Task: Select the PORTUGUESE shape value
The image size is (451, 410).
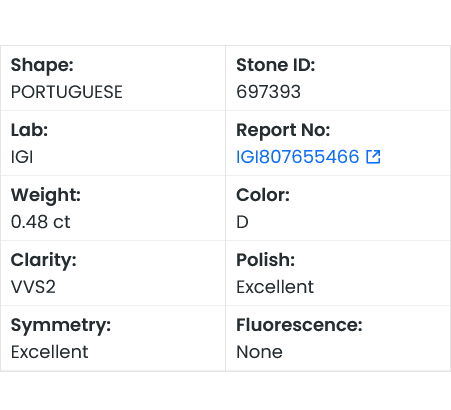Action: (67, 92)
